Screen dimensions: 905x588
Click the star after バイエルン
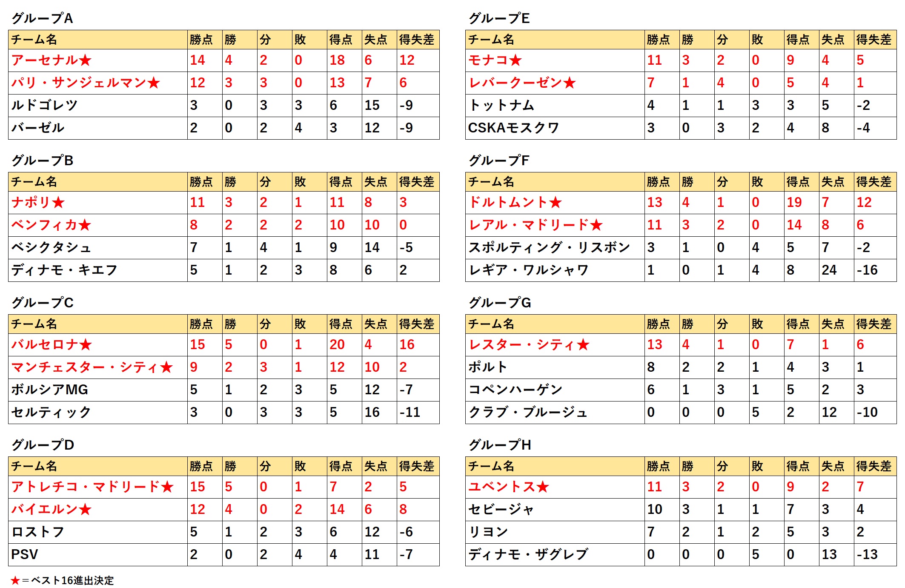[86, 509]
